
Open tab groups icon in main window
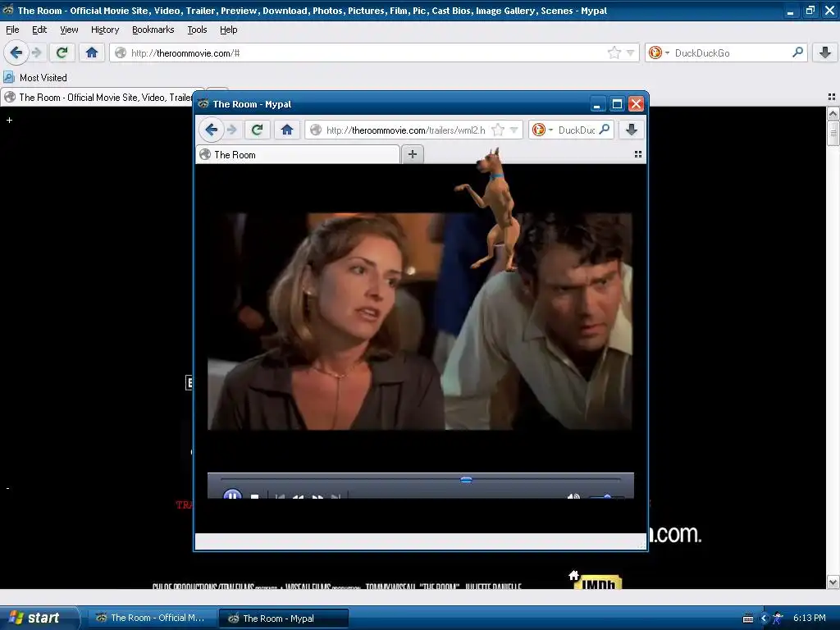832,97
